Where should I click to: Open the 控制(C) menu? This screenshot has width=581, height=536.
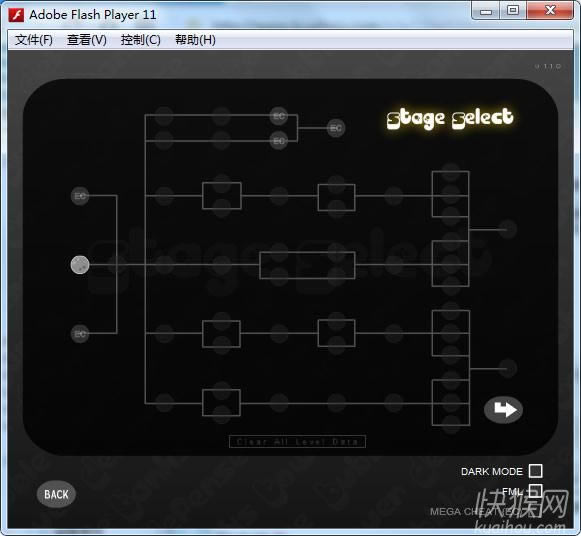coord(141,40)
